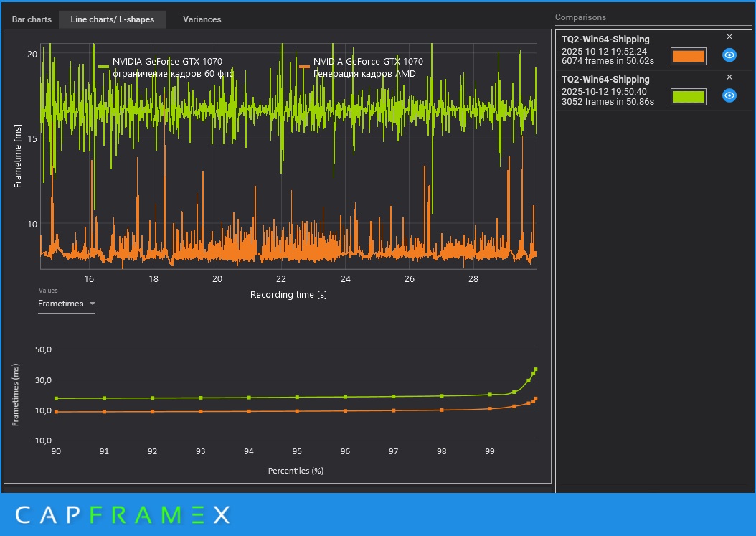Click the 'Frametimes (ms)' percentile chart axis label
This screenshot has height=536, width=756.
[x=16, y=395]
